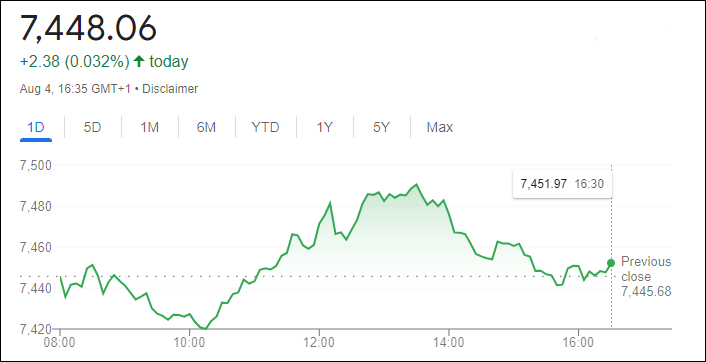Open the 5Y chart range

point(381,127)
